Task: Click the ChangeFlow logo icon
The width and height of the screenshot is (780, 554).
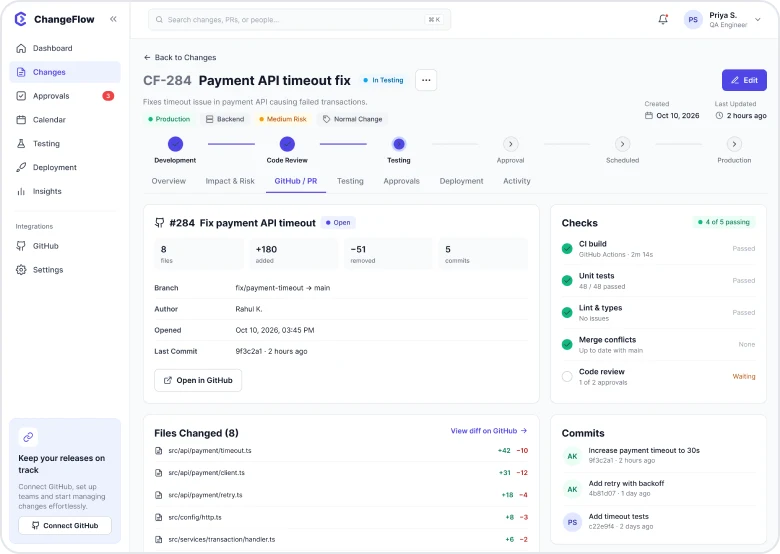Action: point(20,19)
